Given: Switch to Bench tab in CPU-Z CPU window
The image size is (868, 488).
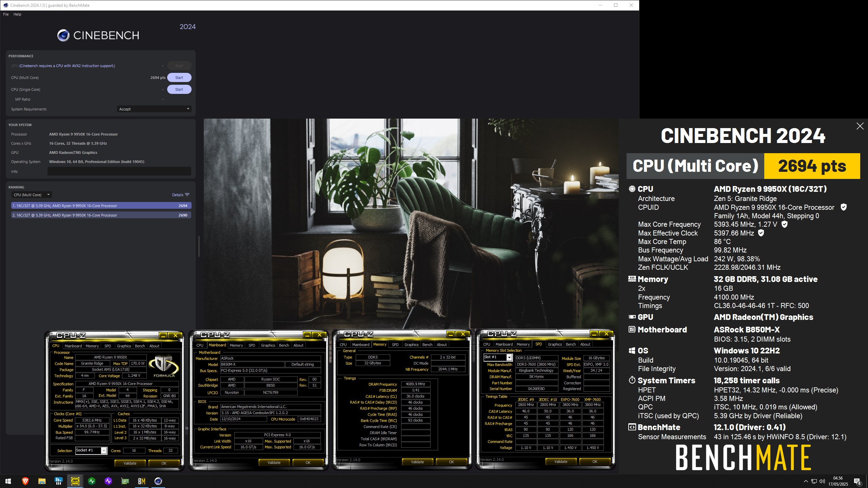Looking at the screenshot, I should click(x=140, y=346).
